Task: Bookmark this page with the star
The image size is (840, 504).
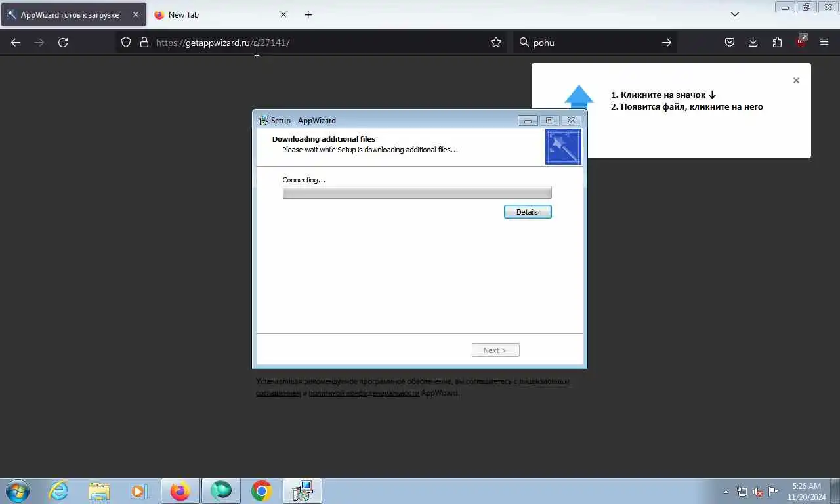Action: pyautogui.click(x=496, y=42)
